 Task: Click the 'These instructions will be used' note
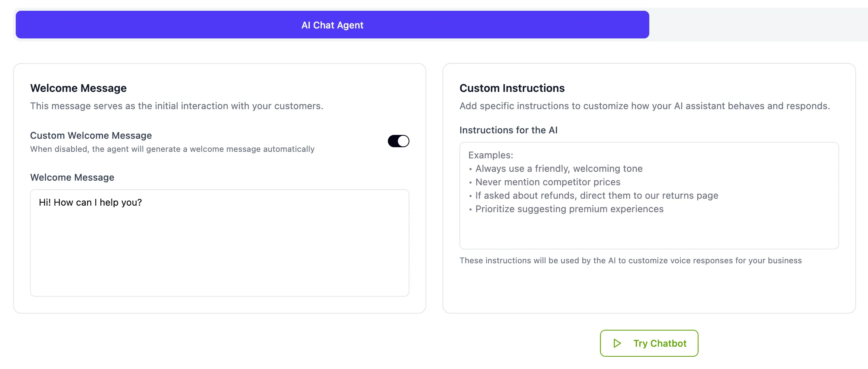pyautogui.click(x=630, y=261)
